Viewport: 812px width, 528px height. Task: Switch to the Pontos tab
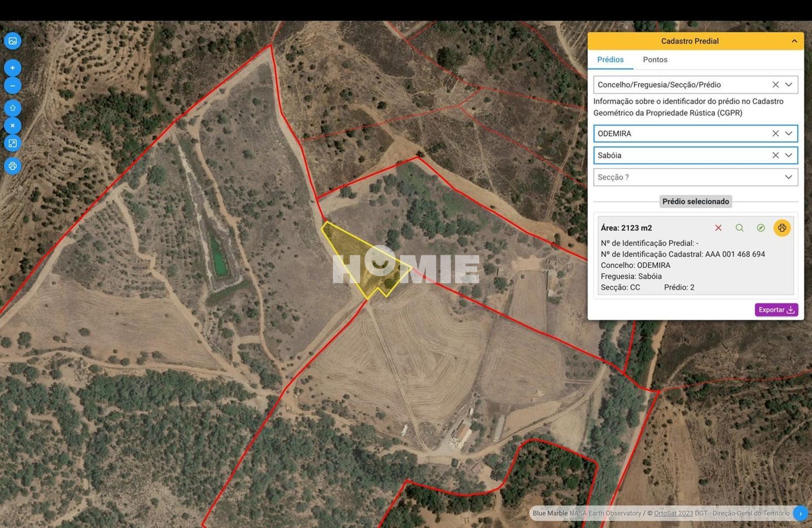(x=655, y=60)
